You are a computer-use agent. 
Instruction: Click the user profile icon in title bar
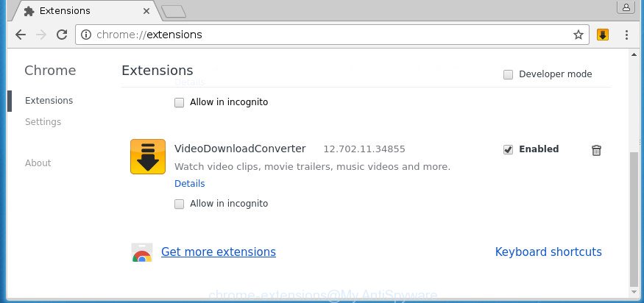pyautogui.click(x=626, y=8)
